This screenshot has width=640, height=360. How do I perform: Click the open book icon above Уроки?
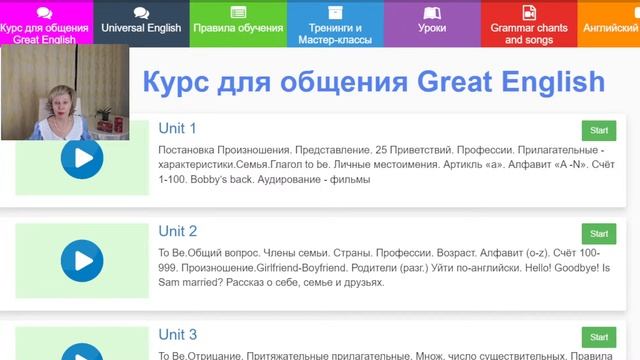tap(432, 13)
